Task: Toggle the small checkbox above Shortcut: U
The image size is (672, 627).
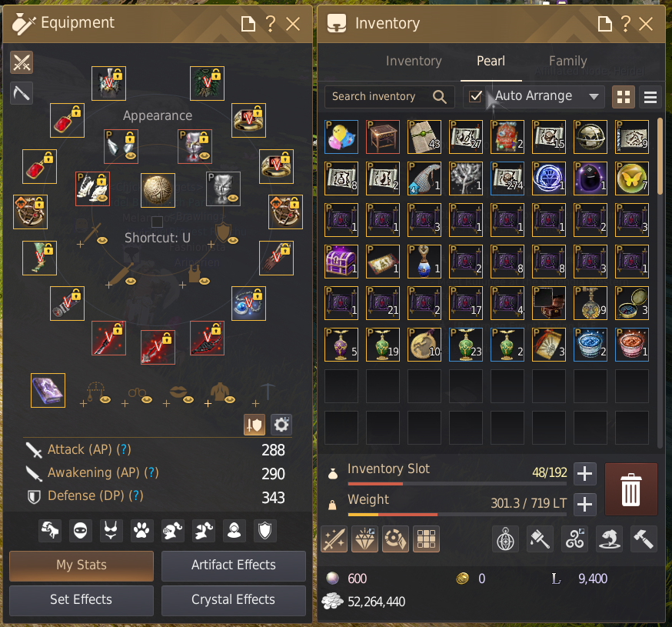Action: click(x=158, y=222)
